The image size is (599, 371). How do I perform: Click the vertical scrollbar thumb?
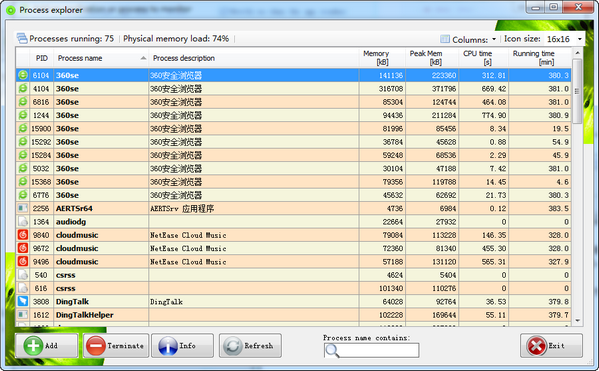click(x=577, y=91)
